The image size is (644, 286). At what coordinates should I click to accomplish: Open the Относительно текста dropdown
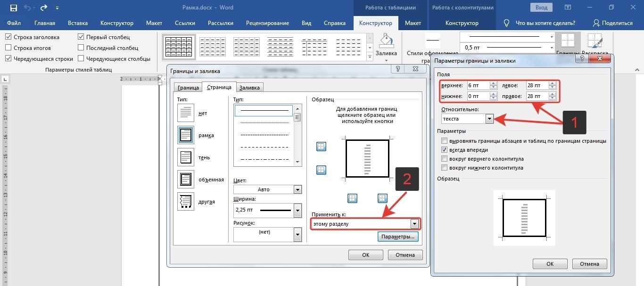(490, 119)
